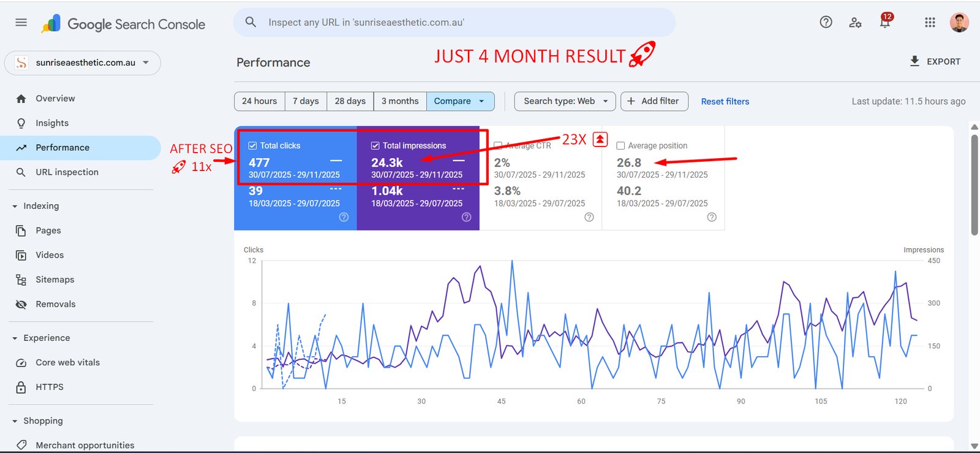Collapse the Shopping section
This screenshot has height=453, width=980.
point(15,421)
